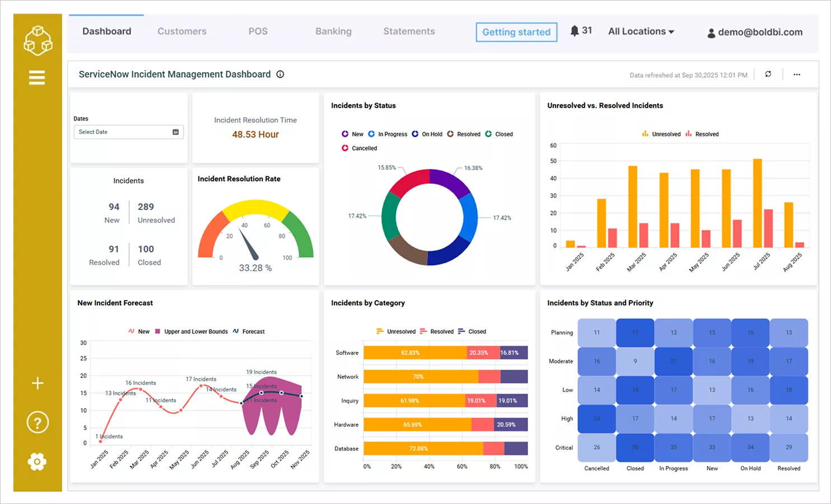This screenshot has height=504, width=831.
Task: Refresh dashboard data with the refresh icon
Action: pyautogui.click(x=768, y=74)
